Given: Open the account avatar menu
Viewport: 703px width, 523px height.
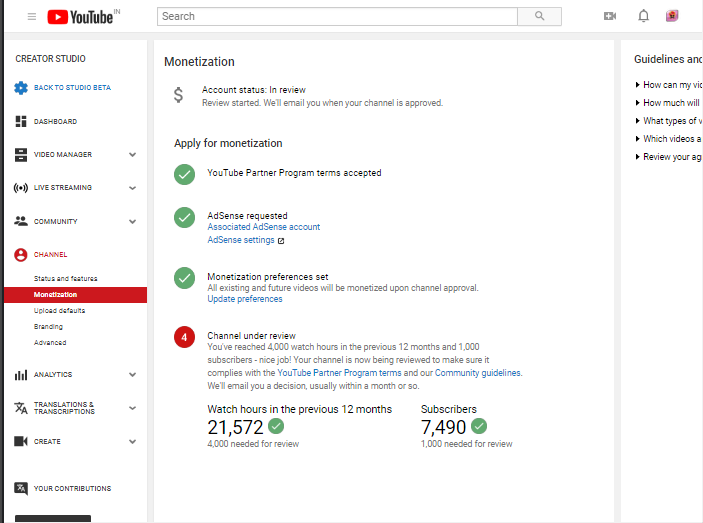Looking at the screenshot, I should [x=672, y=16].
